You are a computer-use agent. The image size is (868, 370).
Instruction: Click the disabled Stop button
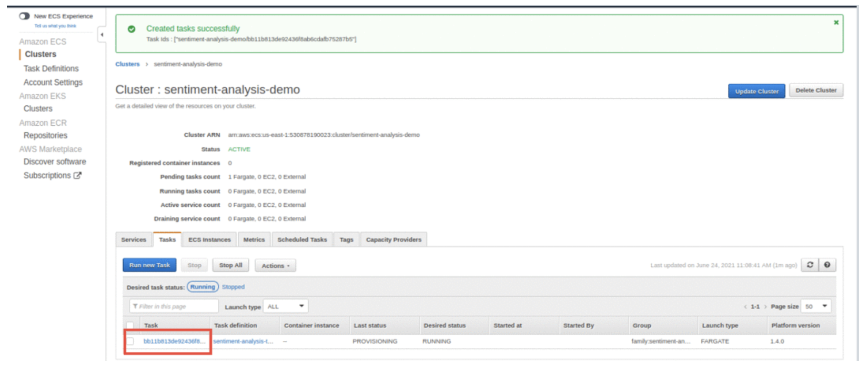(194, 265)
